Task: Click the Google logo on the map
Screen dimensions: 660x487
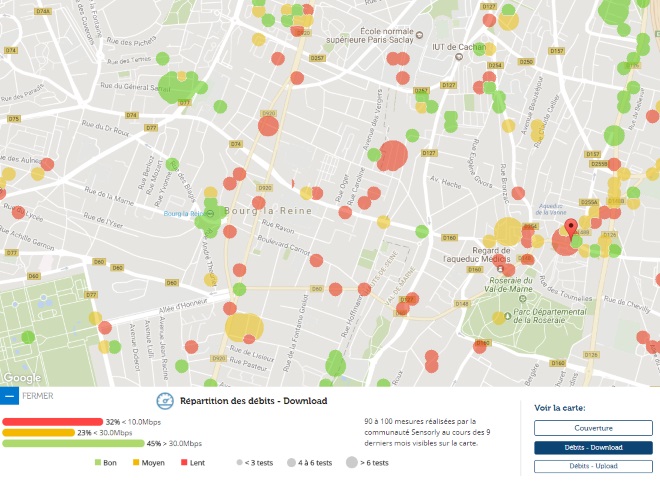Action: click(x=22, y=378)
